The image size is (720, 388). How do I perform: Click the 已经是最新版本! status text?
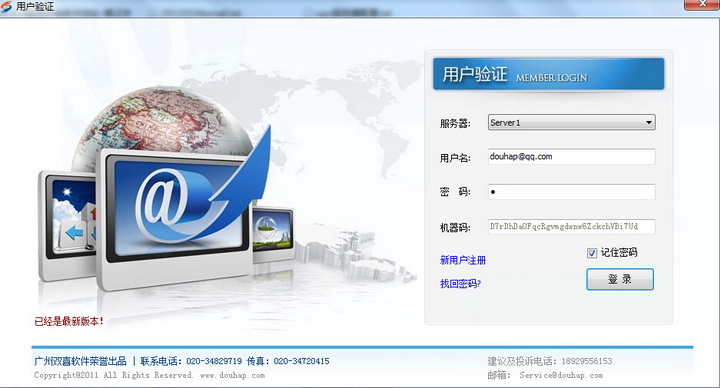click(x=69, y=321)
